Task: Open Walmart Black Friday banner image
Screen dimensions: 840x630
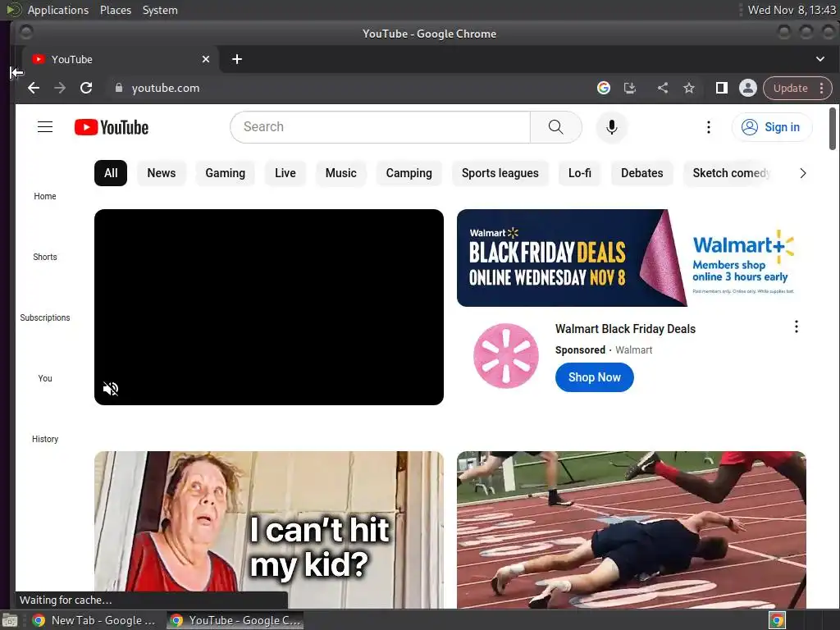Action: click(x=631, y=258)
